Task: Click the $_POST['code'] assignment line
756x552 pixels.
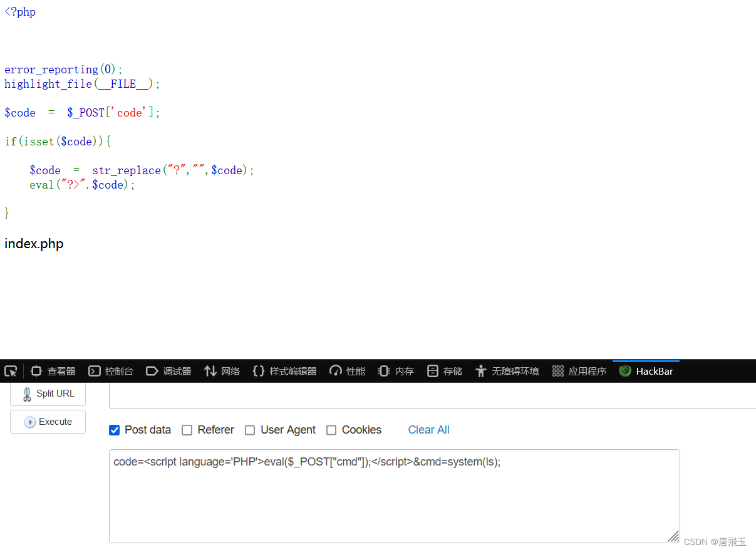Action: (83, 113)
